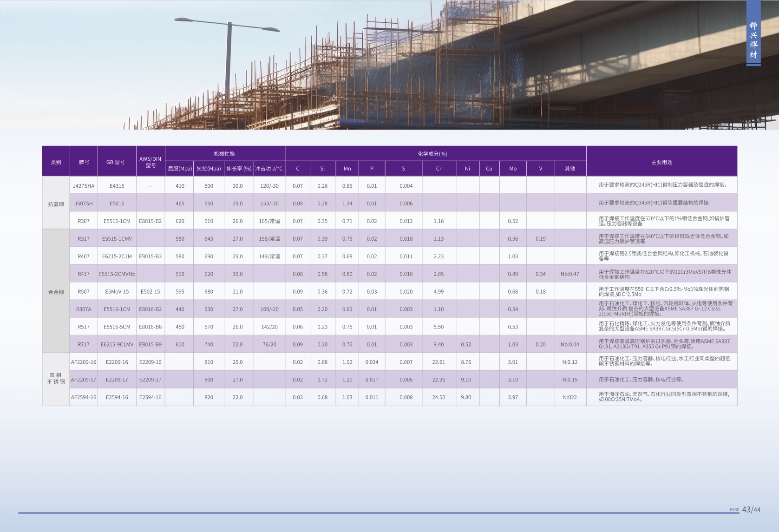Select the R507 brand cell
779x532 pixels.
(84, 292)
